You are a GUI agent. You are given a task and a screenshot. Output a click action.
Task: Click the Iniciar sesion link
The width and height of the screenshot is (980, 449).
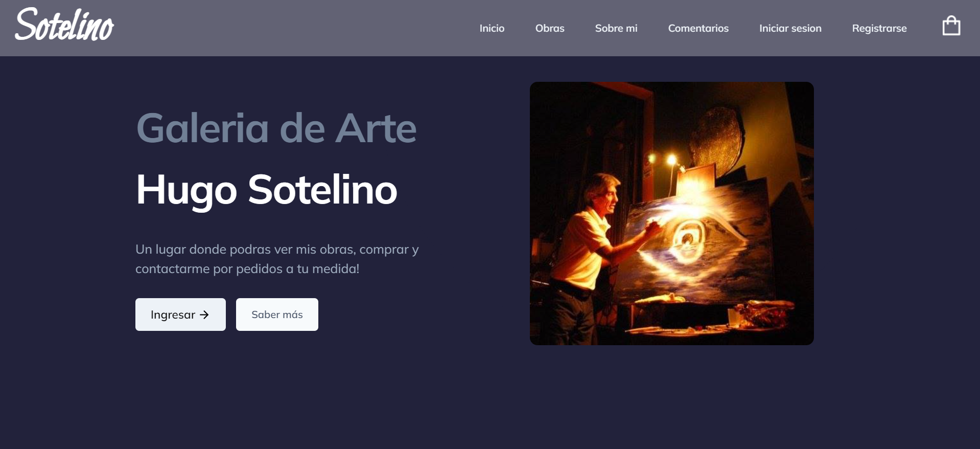[x=790, y=29]
